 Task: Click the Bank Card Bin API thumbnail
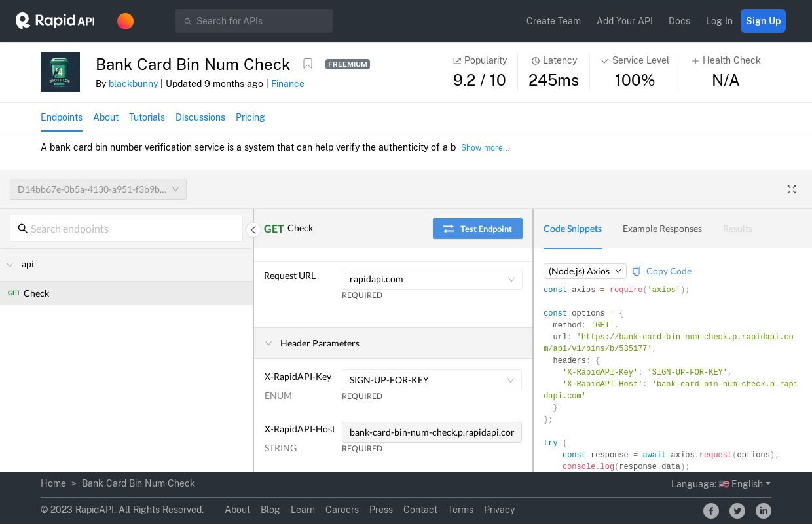click(x=60, y=72)
